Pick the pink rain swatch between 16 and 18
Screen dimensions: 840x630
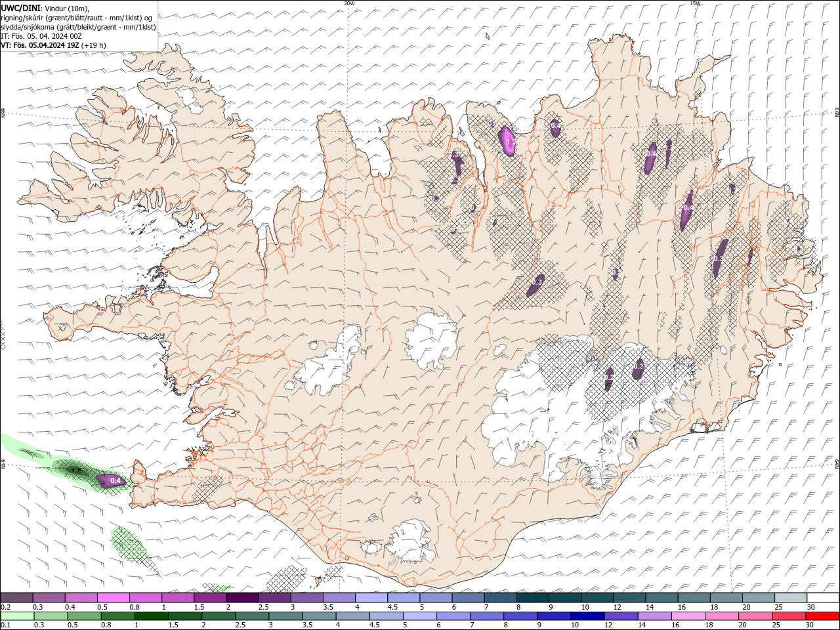pos(688,616)
